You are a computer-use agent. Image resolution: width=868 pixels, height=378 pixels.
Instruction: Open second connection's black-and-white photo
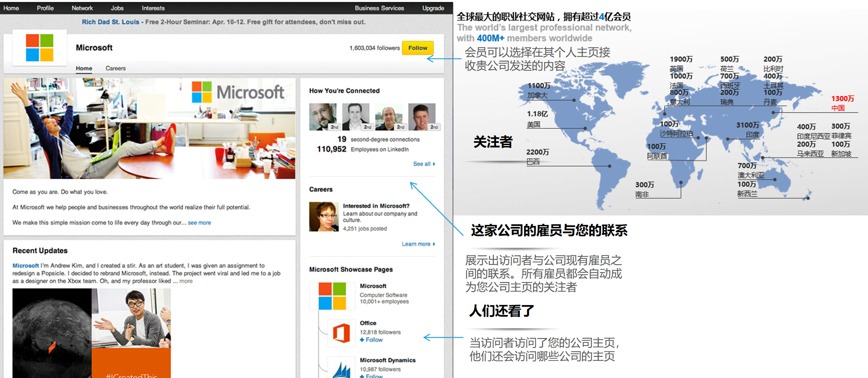click(x=356, y=117)
